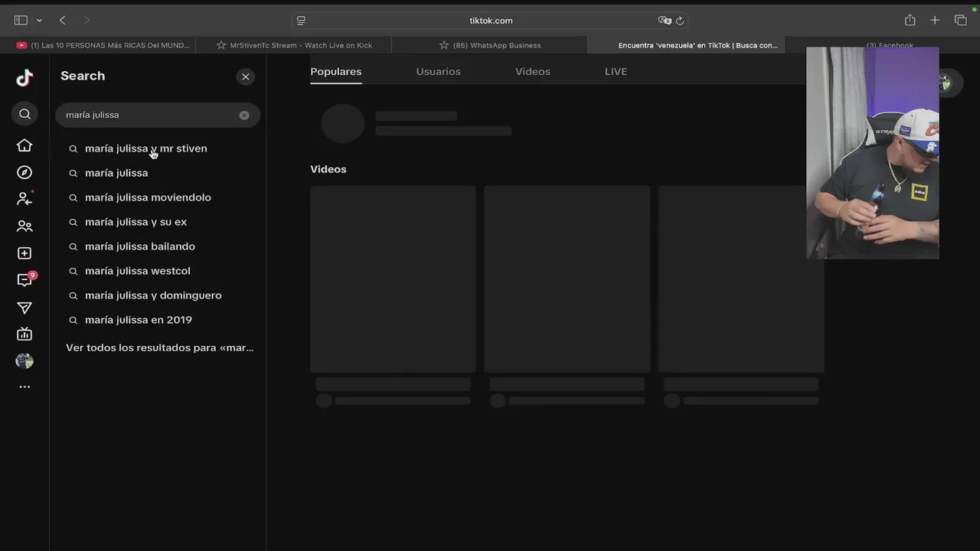980x551 pixels.
Task: Reload the page with the refresh icon
Action: point(680,21)
